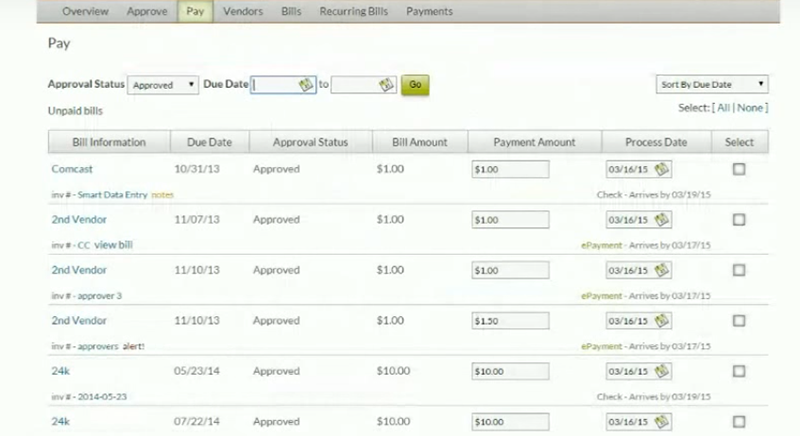Viewport: 800px width, 436px height.
Task: Open calendar icon for Due Date start field
Action: coord(308,86)
